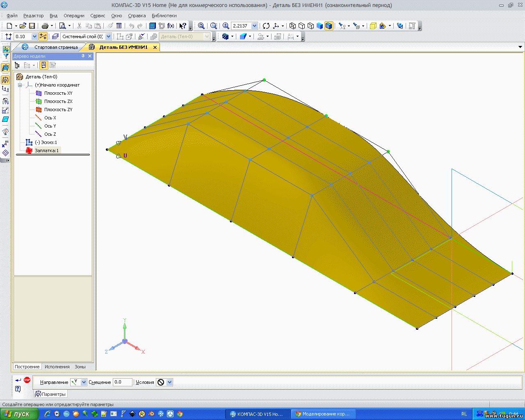Click the Stop operation icon
Viewport: 525px width, 420px height.
tap(27, 380)
